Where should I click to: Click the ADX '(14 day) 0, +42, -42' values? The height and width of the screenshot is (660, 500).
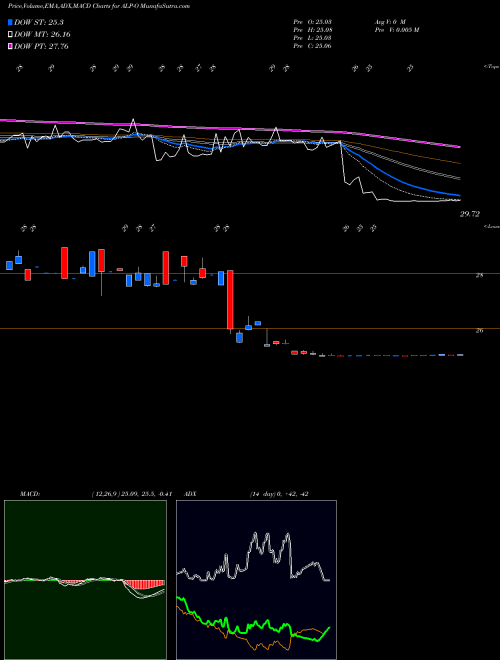279,494
